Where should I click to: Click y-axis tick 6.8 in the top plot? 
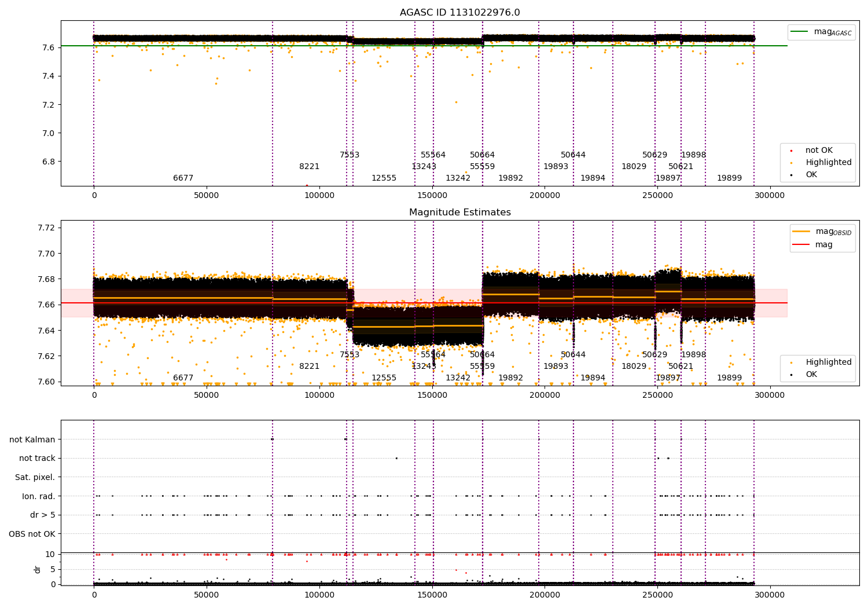tap(48, 162)
